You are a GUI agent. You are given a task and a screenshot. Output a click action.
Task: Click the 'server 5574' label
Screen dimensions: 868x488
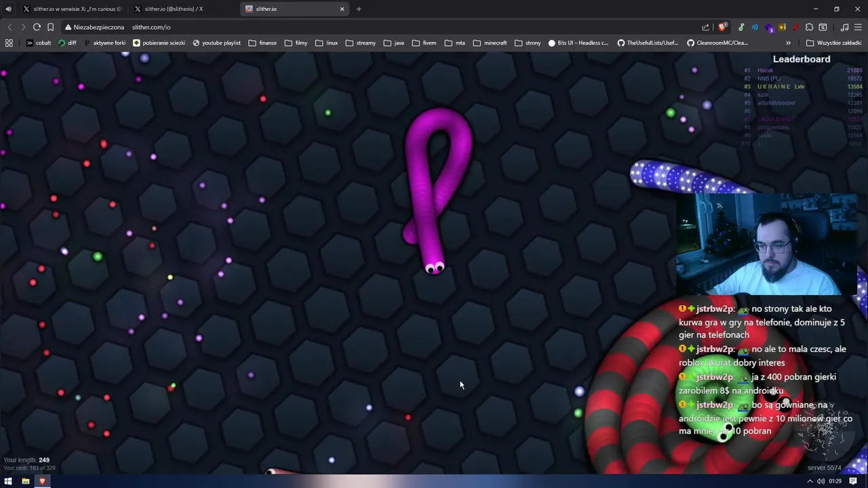pyautogui.click(x=824, y=468)
